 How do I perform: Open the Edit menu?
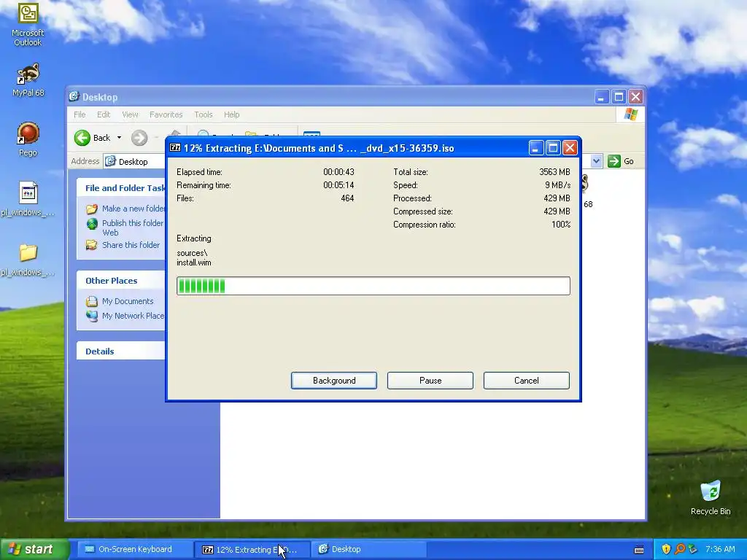104,114
